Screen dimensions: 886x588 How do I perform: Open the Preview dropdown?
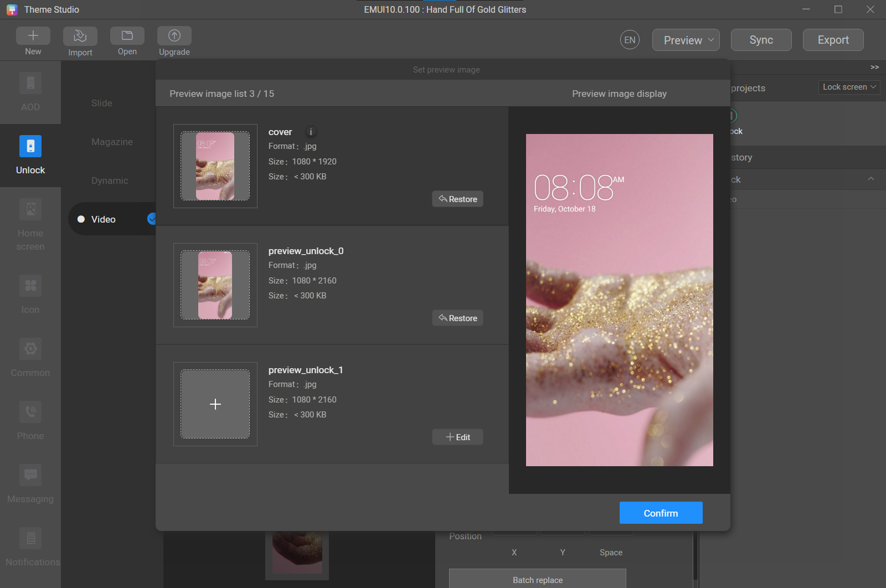click(686, 40)
